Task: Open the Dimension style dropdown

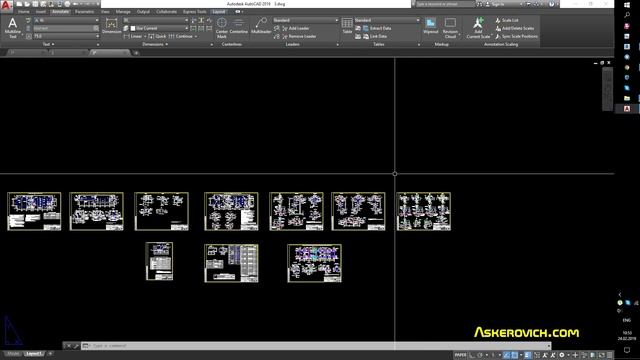Action: pos(156,20)
